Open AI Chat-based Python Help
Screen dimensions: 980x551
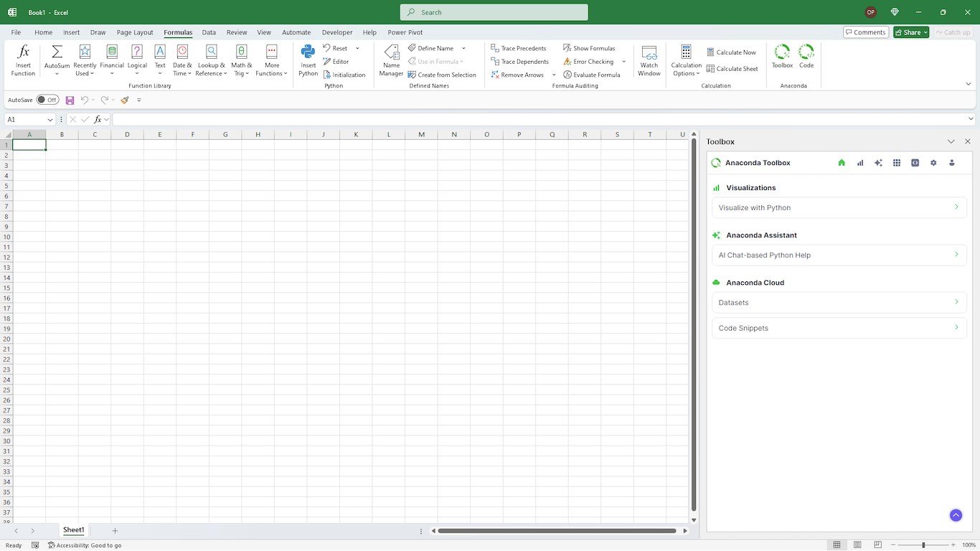(x=839, y=255)
